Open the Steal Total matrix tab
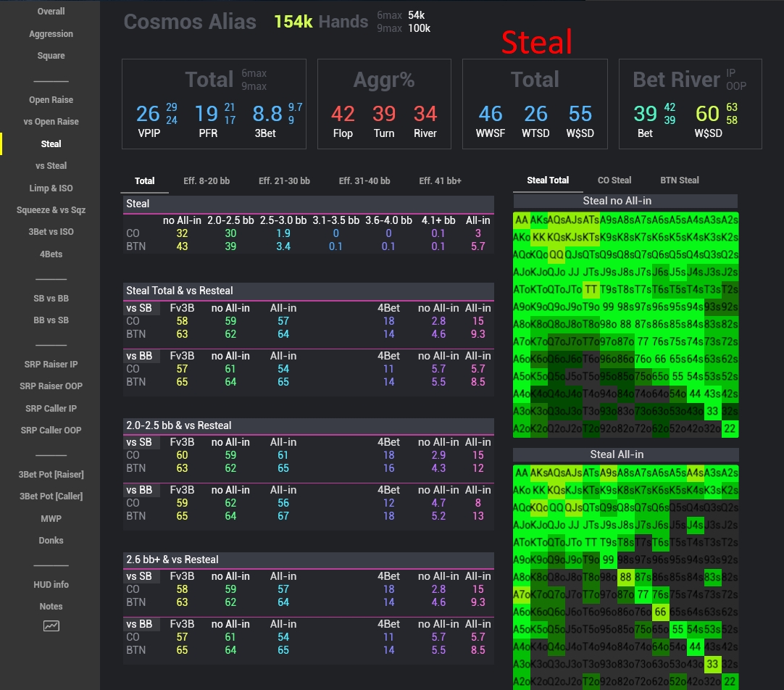The height and width of the screenshot is (690, 784). point(548,180)
